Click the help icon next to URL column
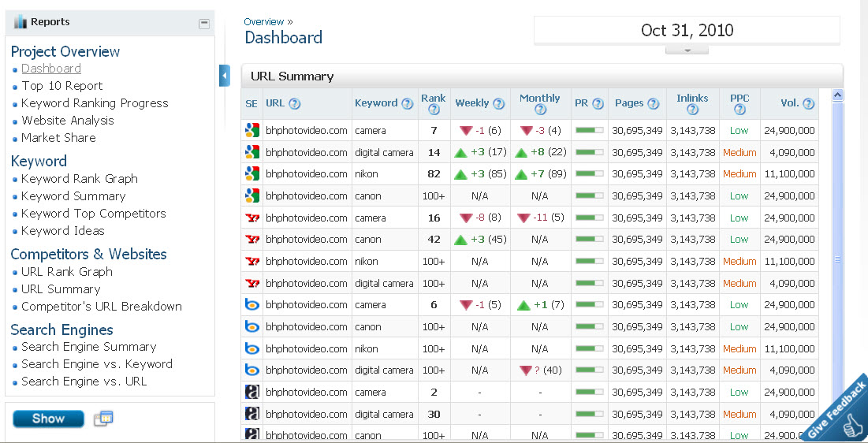The image size is (868, 443). pyautogui.click(x=295, y=103)
